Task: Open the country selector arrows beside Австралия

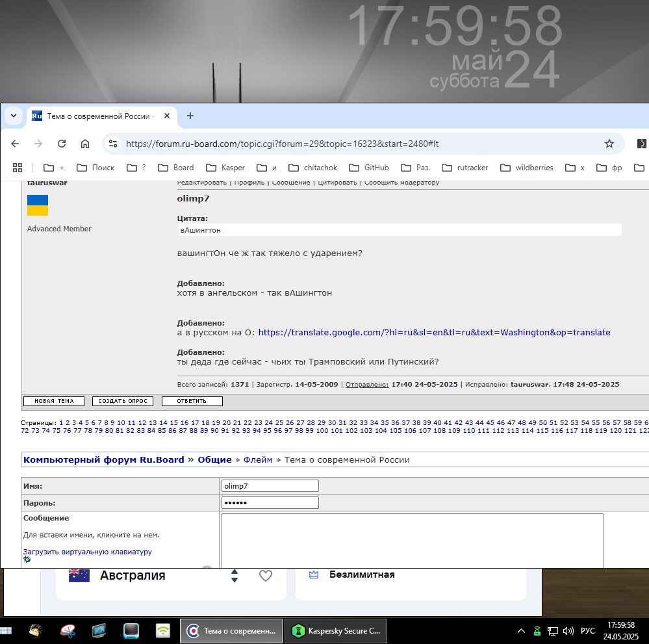Action: (x=235, y=576)
